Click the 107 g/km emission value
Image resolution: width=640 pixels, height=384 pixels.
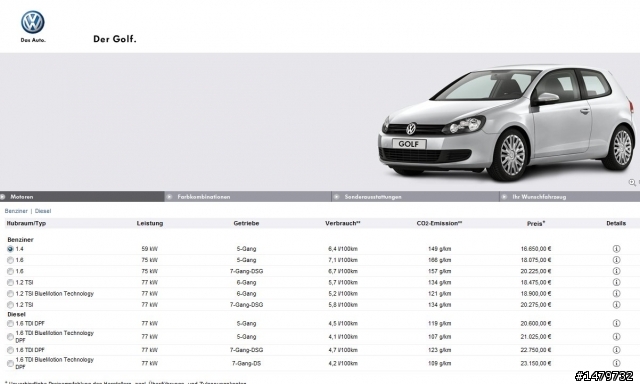pyautogui.click(x=440, y=337)
